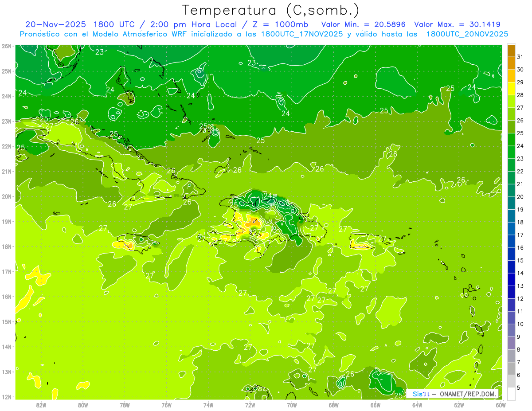Viewport: 532px width, 411px height.
Task: Click the "19N" latitude axis label
Action: (x=6, y=221)
